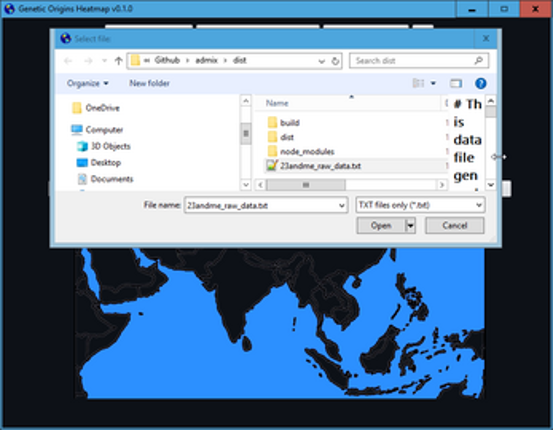Click the Up one level arrow
The image size is (553, 430).
[118, 61]
